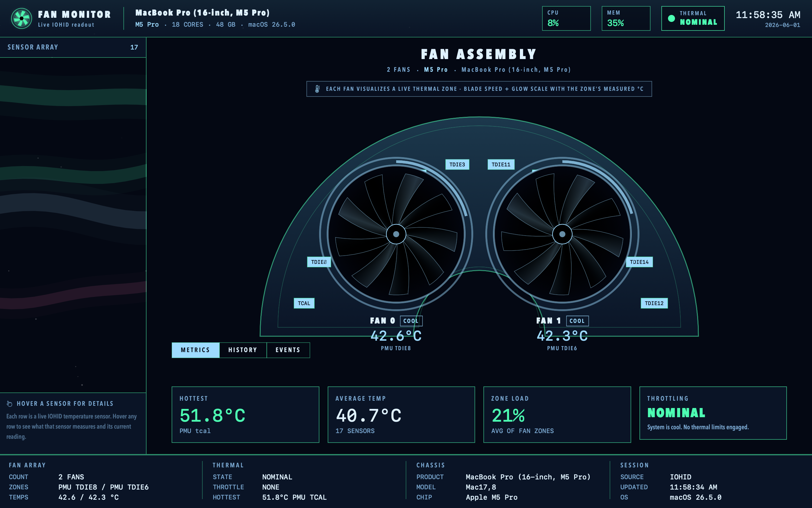Image resolution: width=812 pixels, height=508 pixels.
Task: Open the History tab
Action: 243,350
